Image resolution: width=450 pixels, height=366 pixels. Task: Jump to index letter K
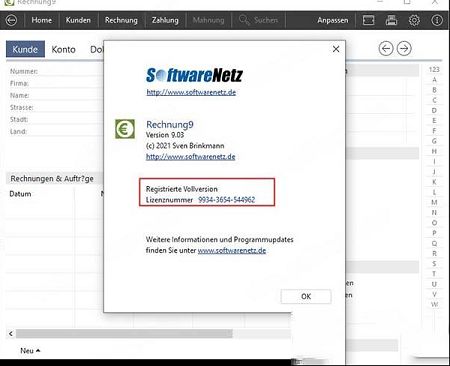[434, 182]
